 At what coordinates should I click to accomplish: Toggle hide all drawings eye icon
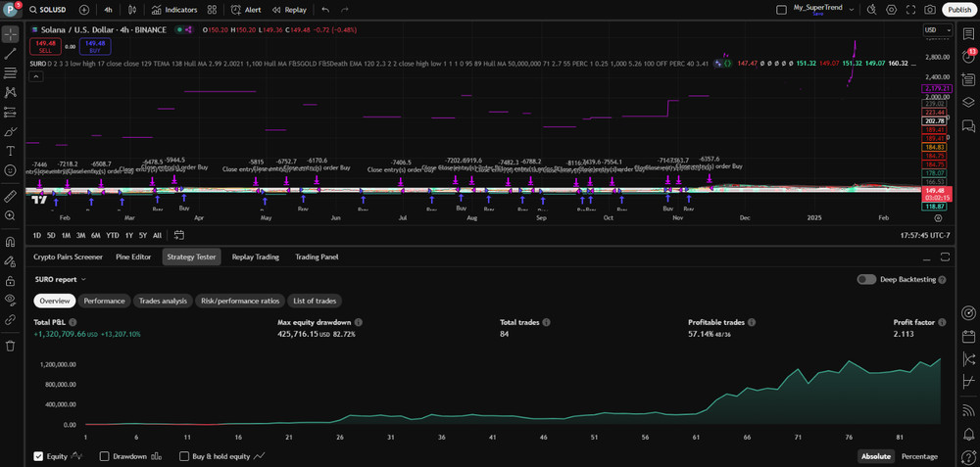click(10, 300)
